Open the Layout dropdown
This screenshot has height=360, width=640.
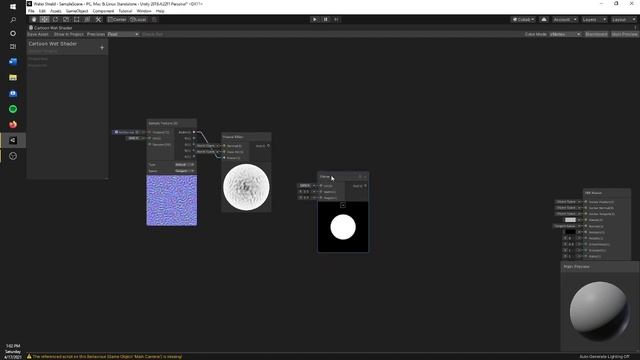623,20
